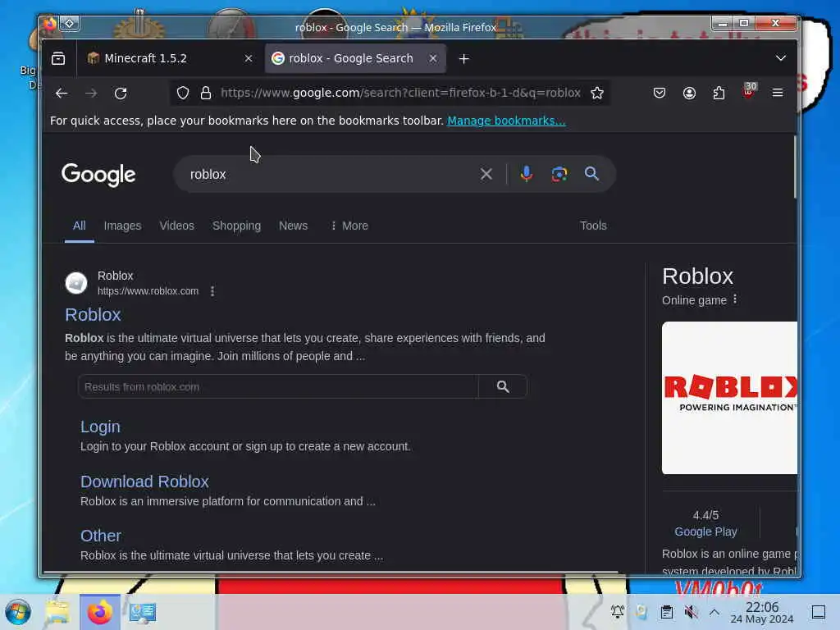Clear the Google search box
The height and width of the screenshot is (630, 840).
click(x=486, y=174)
